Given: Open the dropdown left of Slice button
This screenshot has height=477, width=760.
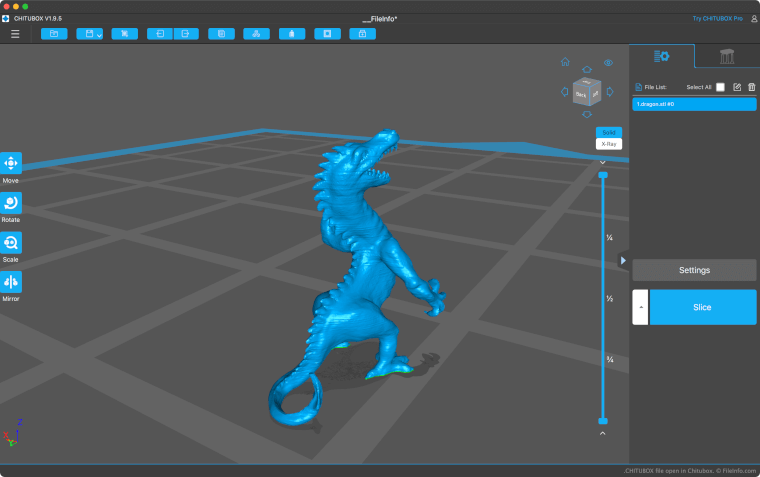Looking at the screenshot, I should [640, 307].
